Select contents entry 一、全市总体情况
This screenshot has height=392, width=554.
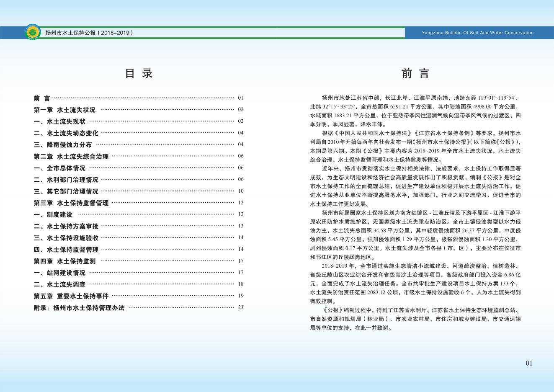pyautogui.click(x=138, y=168)
